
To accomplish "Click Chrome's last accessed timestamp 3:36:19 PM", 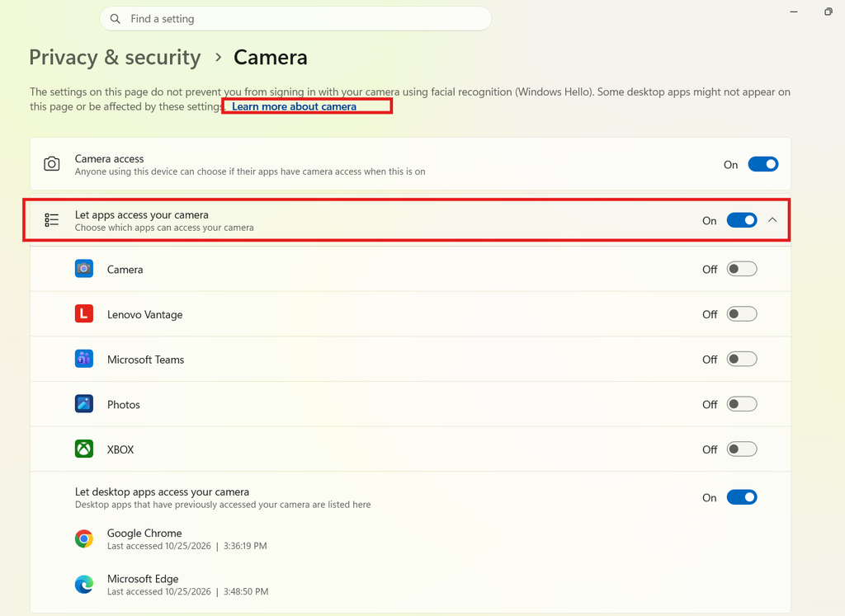I will click(245, 546).
